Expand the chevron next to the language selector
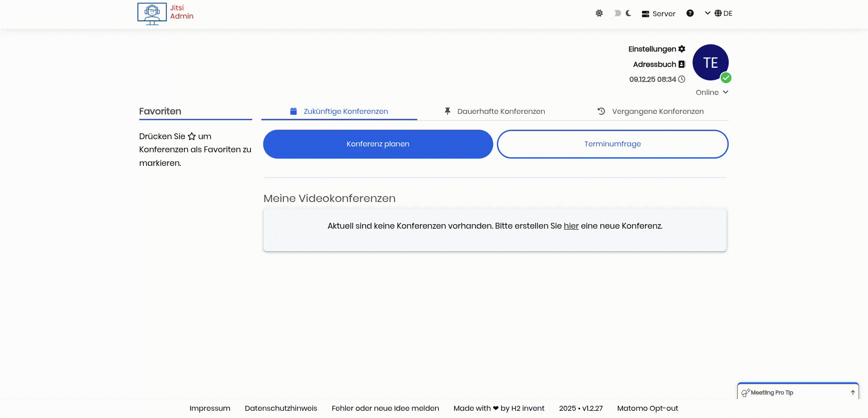 [x=707, y=13]
